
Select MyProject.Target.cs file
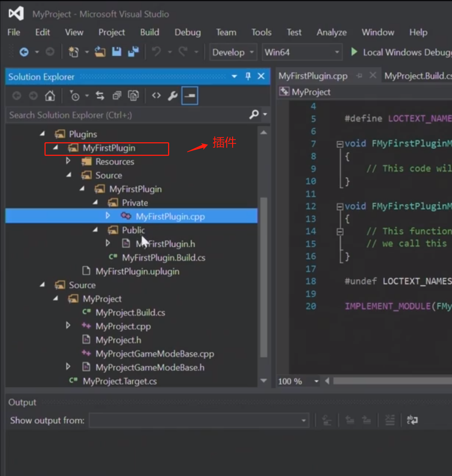click(120, 381)
